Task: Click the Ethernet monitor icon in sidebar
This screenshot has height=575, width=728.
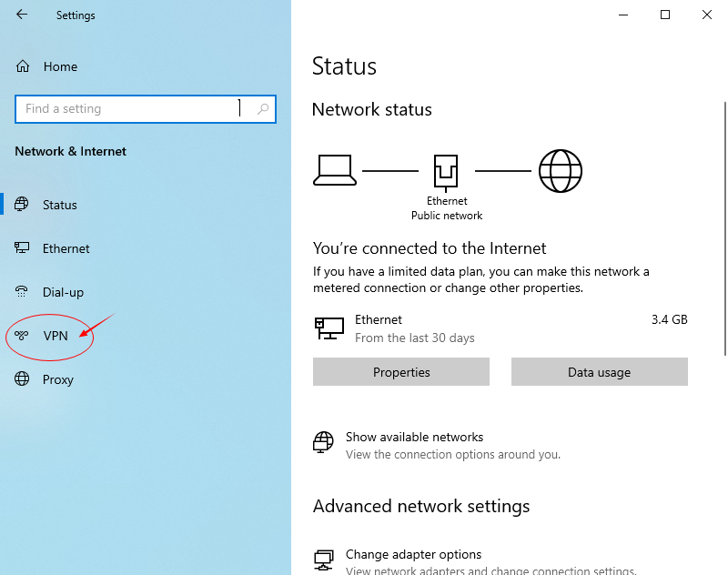Action: (21, 247)
